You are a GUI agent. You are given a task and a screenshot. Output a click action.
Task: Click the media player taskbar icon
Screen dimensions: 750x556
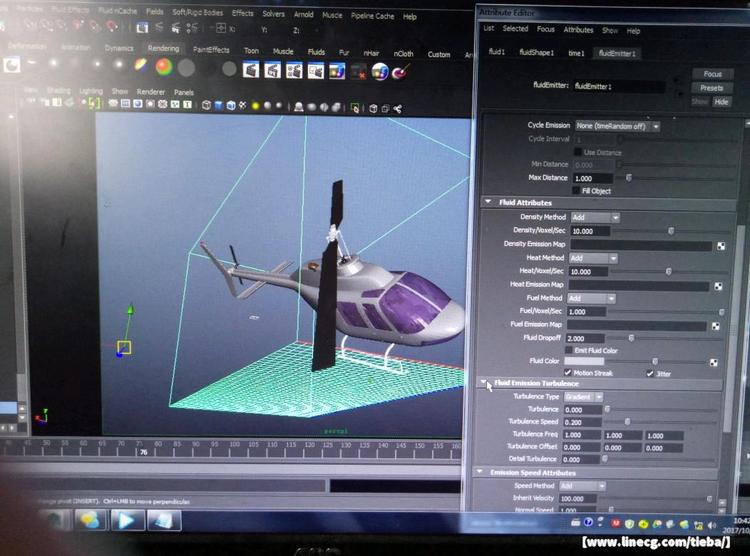127,520
